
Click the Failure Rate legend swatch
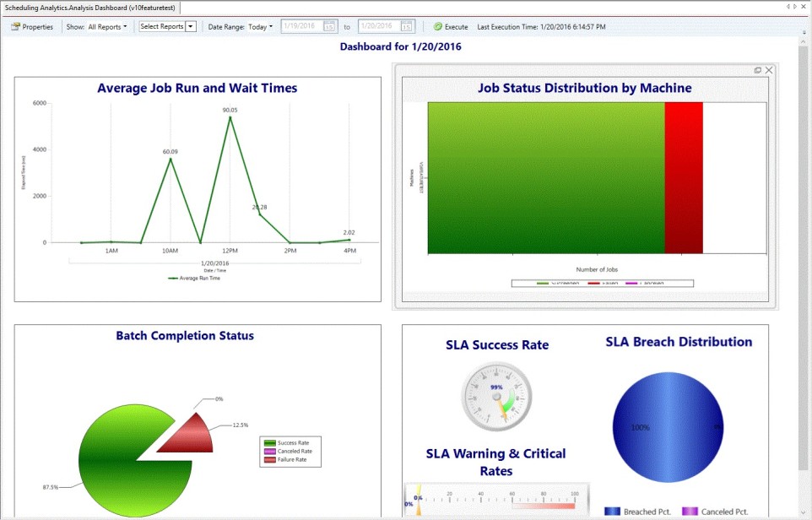pos(269,459)
